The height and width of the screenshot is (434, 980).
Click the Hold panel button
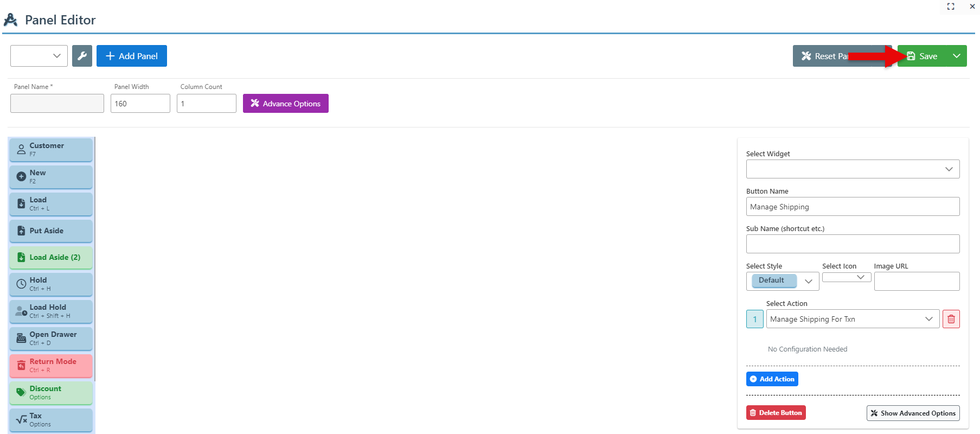click(x=51, y=284)
